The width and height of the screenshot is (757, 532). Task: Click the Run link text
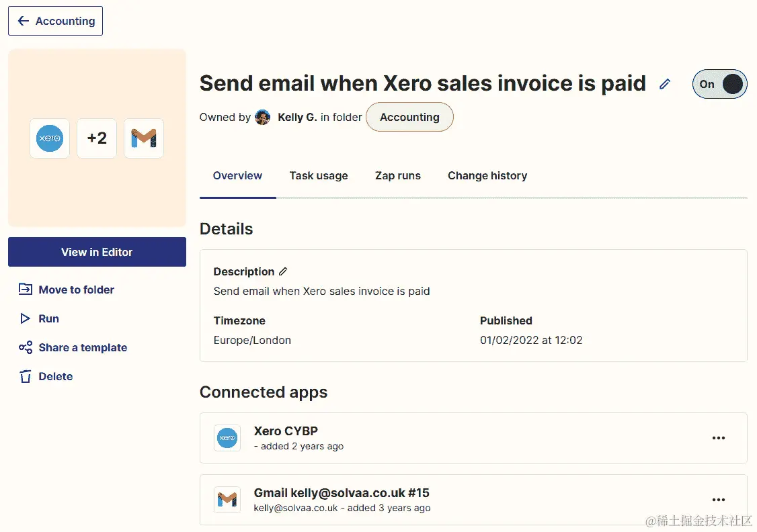click(49, 319)
